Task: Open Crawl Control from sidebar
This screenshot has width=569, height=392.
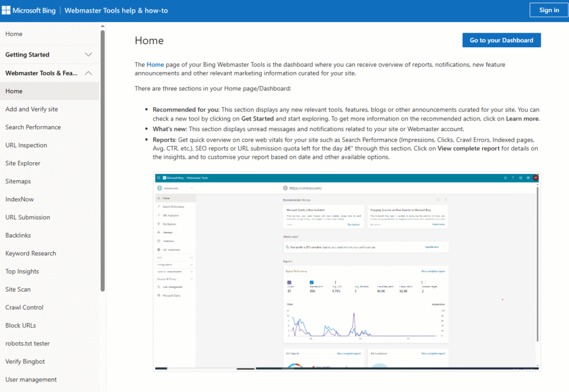Action: (24, 307)
